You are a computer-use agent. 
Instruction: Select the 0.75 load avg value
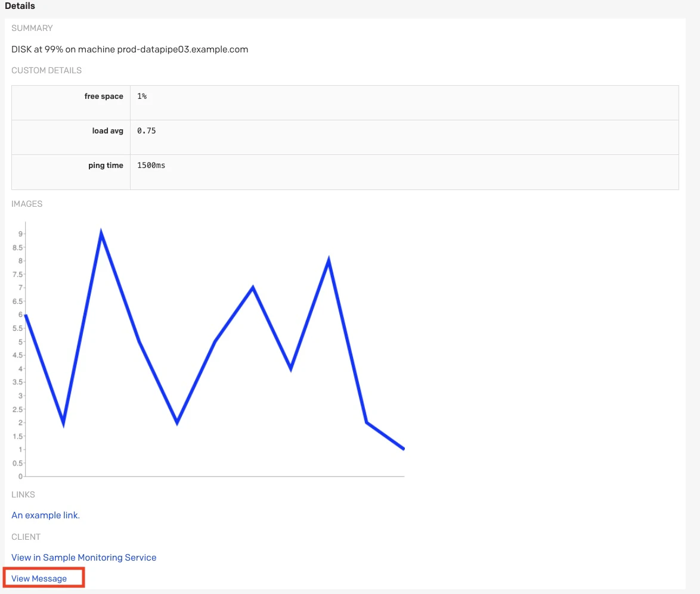(147, 130)
